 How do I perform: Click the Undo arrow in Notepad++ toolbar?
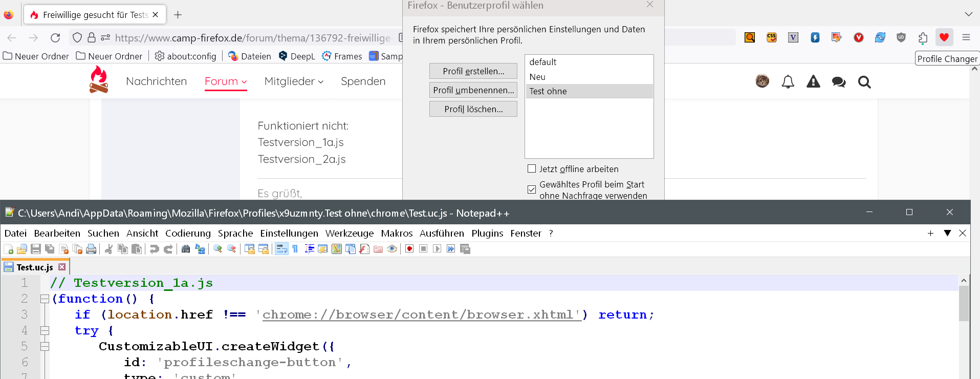pos(154,249)
